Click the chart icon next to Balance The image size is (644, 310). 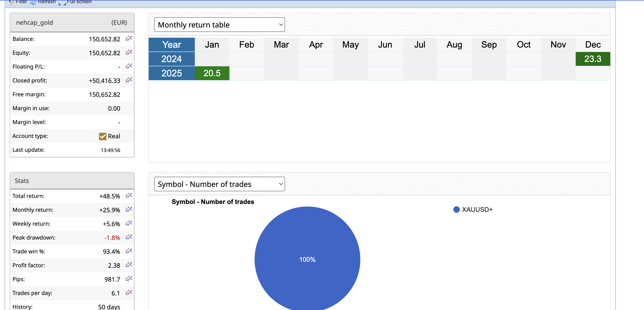(x=129, y=38)
